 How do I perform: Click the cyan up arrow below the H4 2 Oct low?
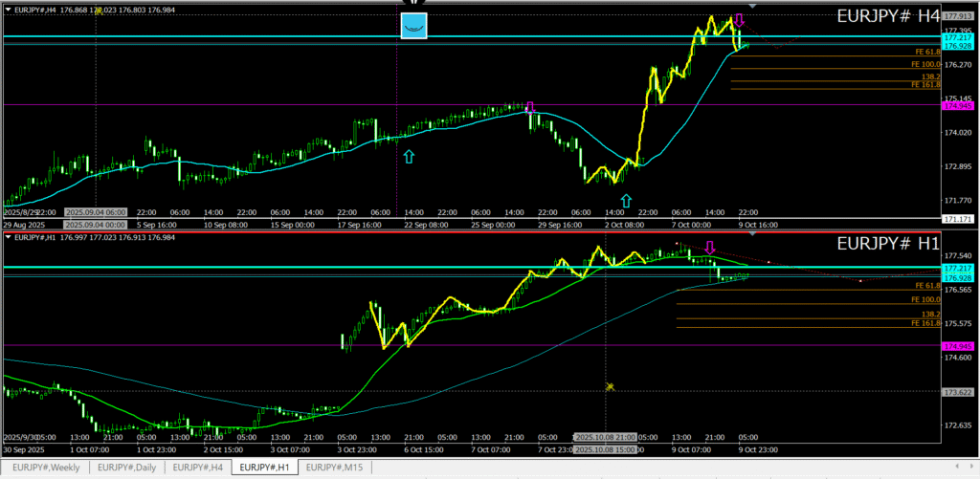point(626,201)
